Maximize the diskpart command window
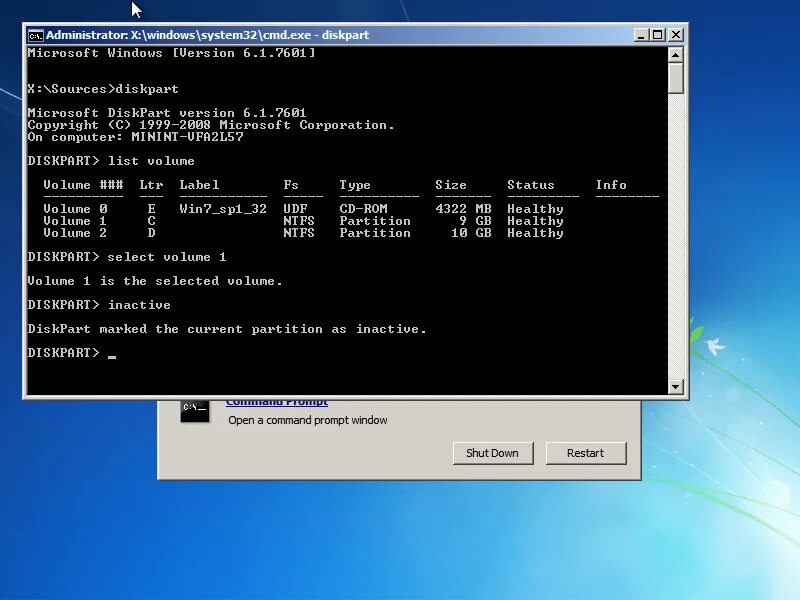 (x=658, y=35)
